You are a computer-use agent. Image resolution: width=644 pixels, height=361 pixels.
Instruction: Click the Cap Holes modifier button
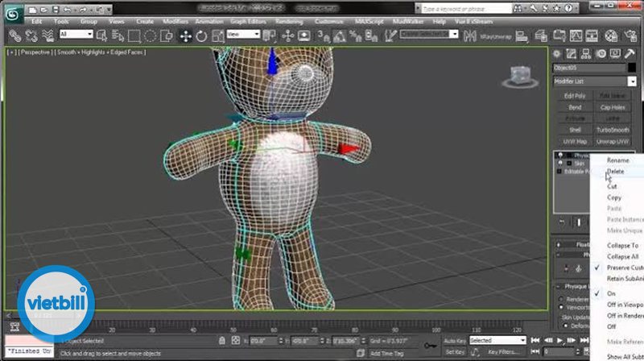tap(613, 107)
